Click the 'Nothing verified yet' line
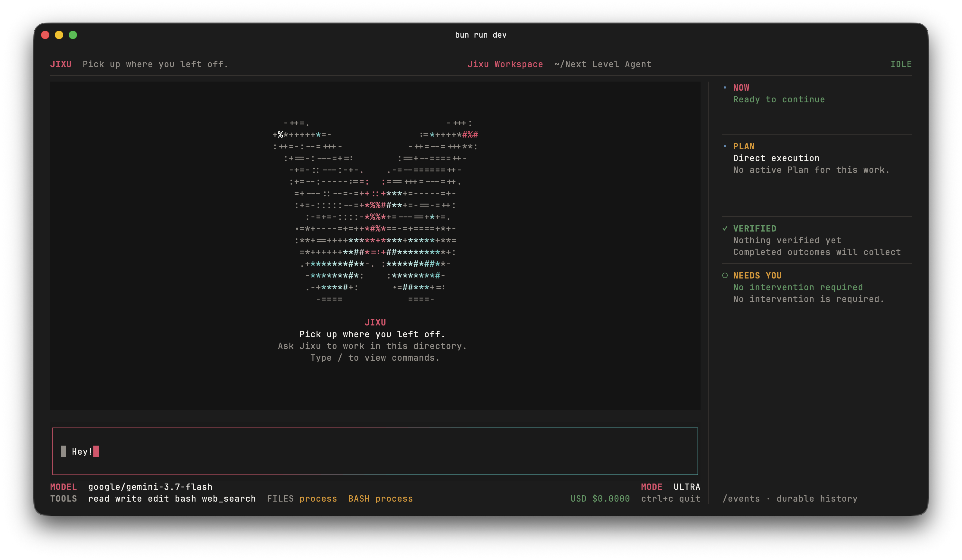Screen dimensions: 962x560 point(787,240)
